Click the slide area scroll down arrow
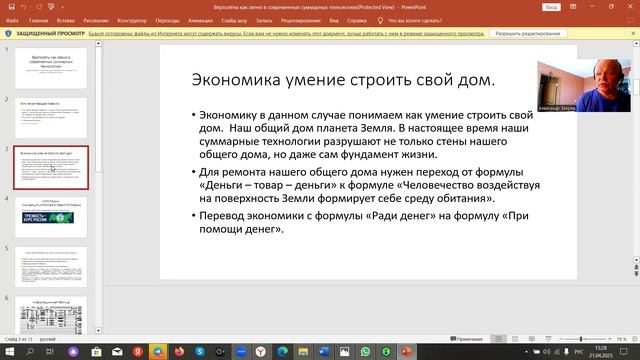The image size is (640, 360). [636, 260]
